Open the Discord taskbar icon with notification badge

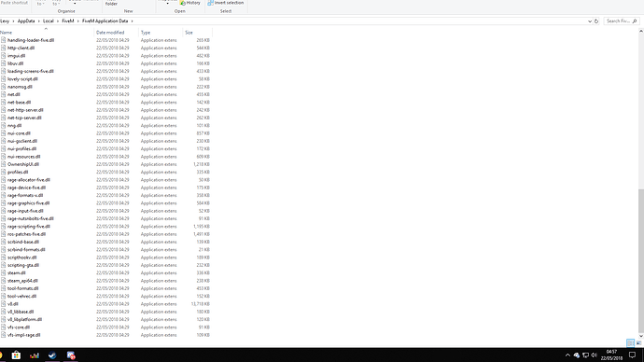(x=71, y=355)
